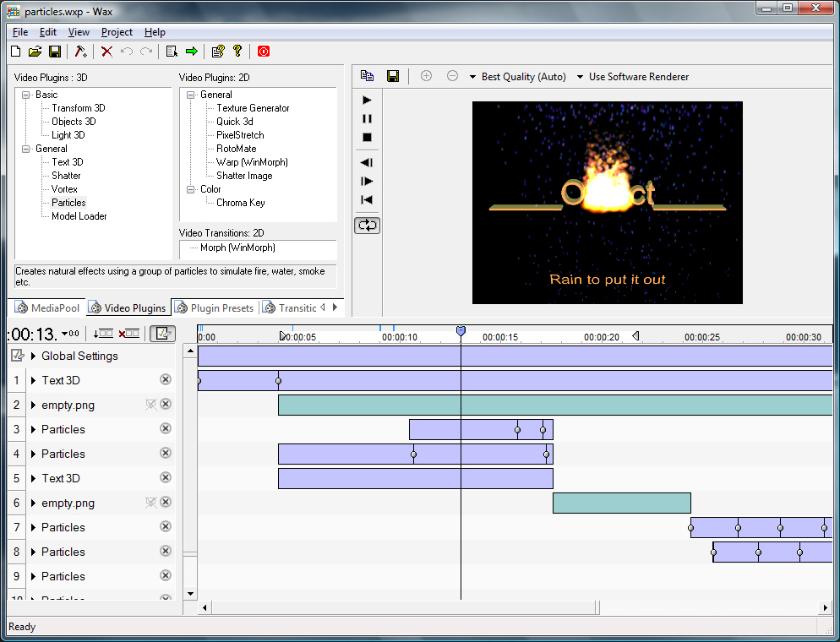The width and height of the screenshot is (840, 642).
Task: Remove the Text 3D plugin on track 1
Action: click(166, 380)
